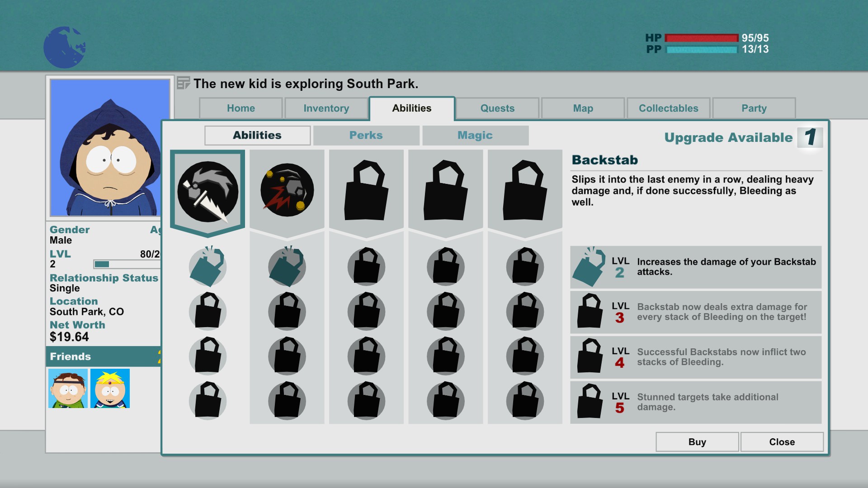Select the locked fifth ability slot
868x488 pixels.
tap(525, 190)
